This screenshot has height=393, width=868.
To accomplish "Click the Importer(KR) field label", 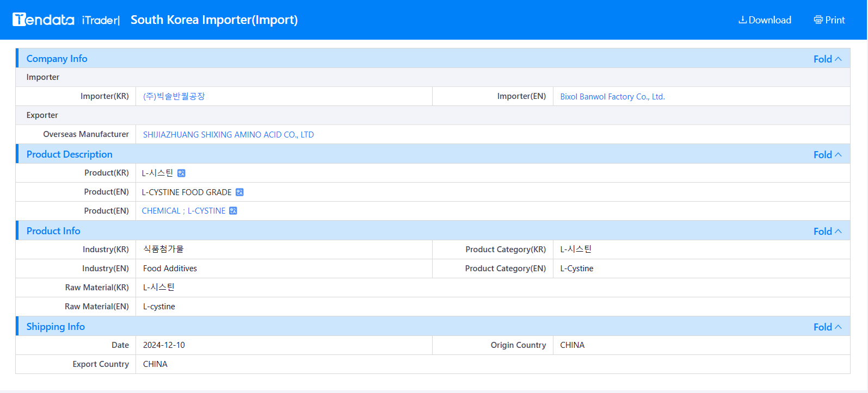I will (x=104, y=96).
